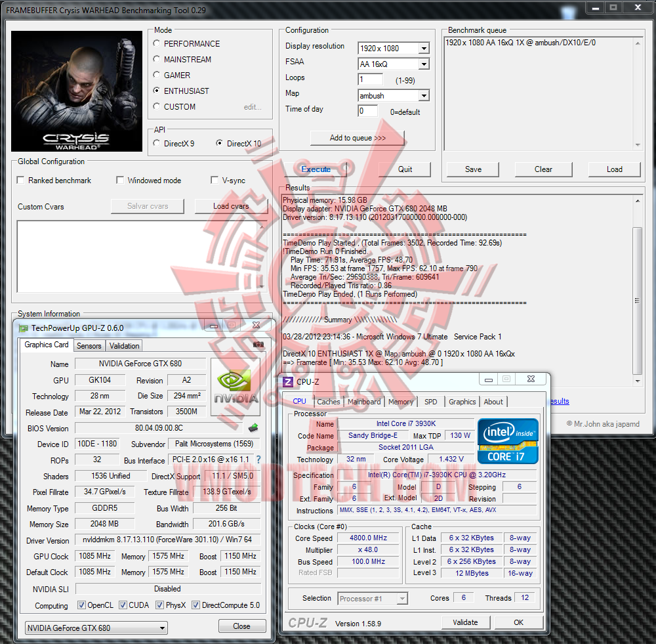
Task: Click the Crysis Warhead cover image
Action: [77, 91]
